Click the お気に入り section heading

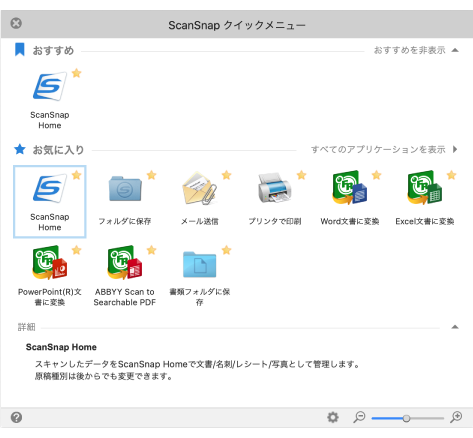58,150
